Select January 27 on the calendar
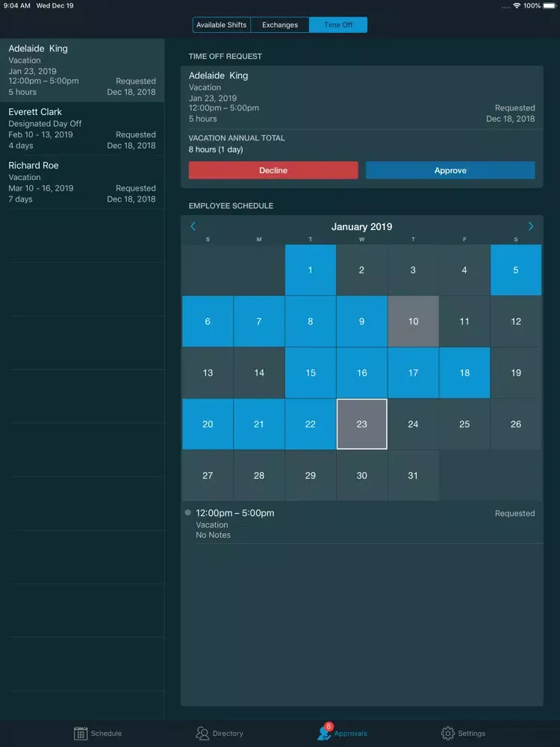 tap(208, 476)
